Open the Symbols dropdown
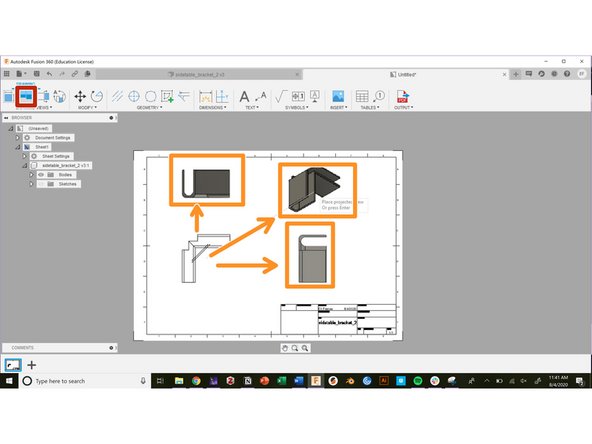The height and width of the screenshot is (444, 592). [297, 108]
